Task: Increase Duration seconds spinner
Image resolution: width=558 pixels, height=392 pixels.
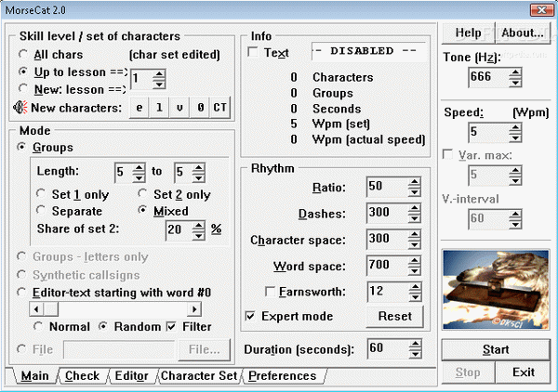Action: (415, 344)
